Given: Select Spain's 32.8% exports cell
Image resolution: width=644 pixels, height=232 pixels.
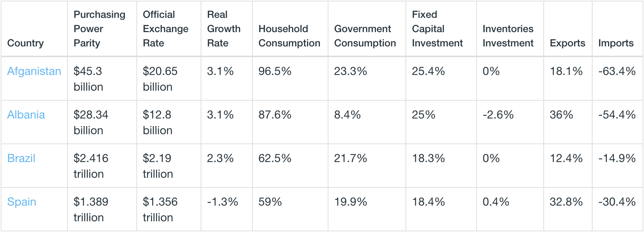Looking at the screenshot, I should [x=566, y=202].
